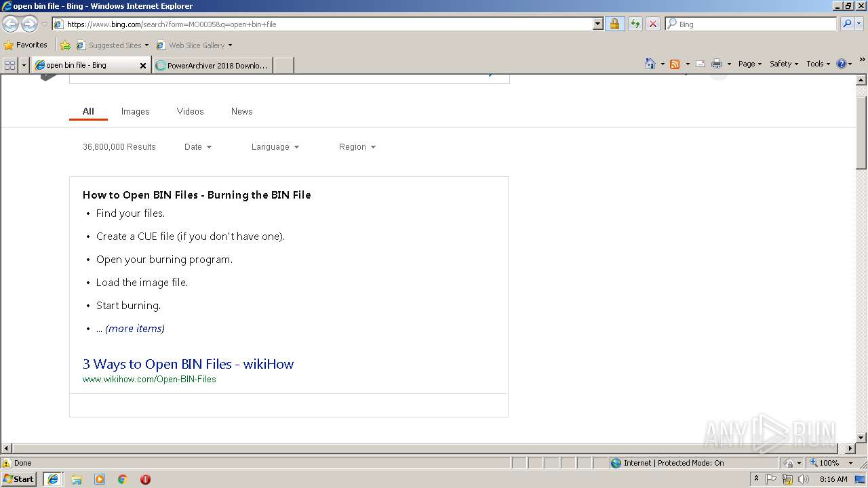868x488 pixels.
Task: Run search with the magnifier button
Action: (x=846, y=24)
